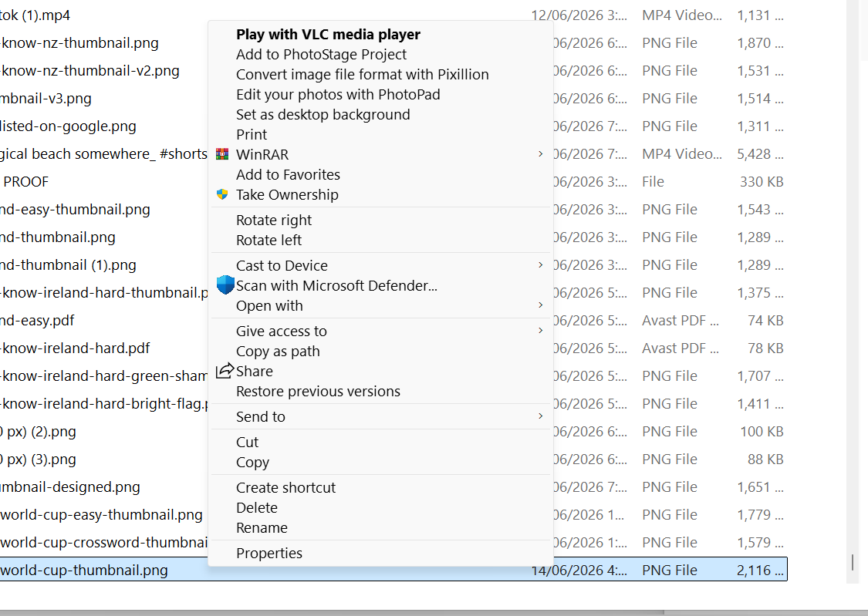Select file umbnail-designed.png

pos(69,487)
